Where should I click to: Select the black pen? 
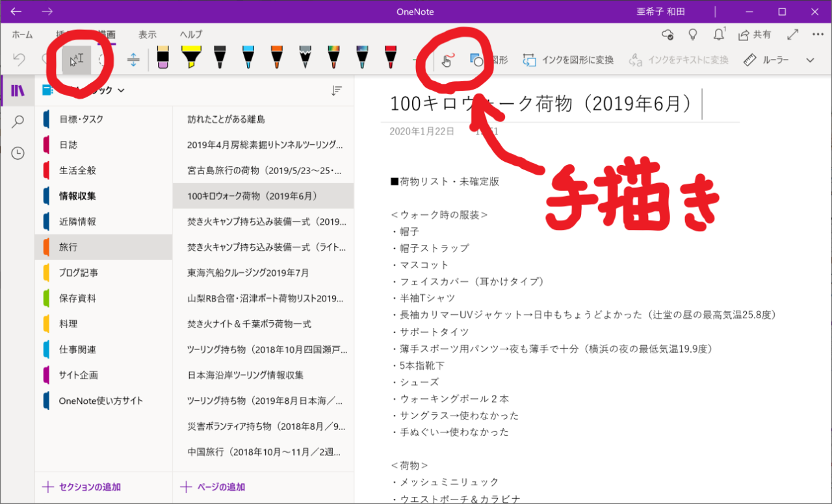[220, 57]
